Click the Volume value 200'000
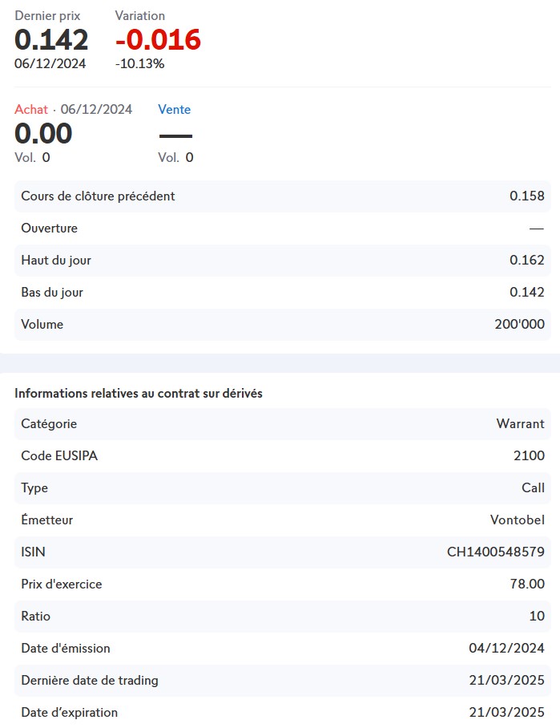 pyautogui.click(x=519, y=325)
